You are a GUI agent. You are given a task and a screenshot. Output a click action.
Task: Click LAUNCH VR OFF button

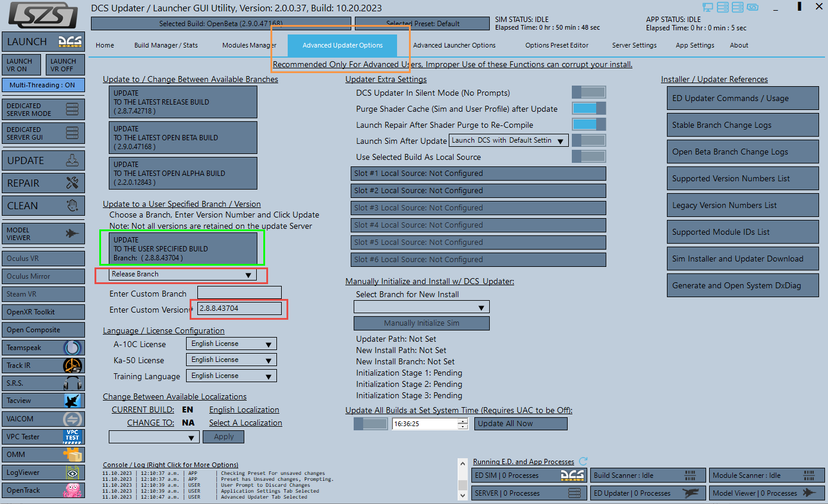click(65, 65)
